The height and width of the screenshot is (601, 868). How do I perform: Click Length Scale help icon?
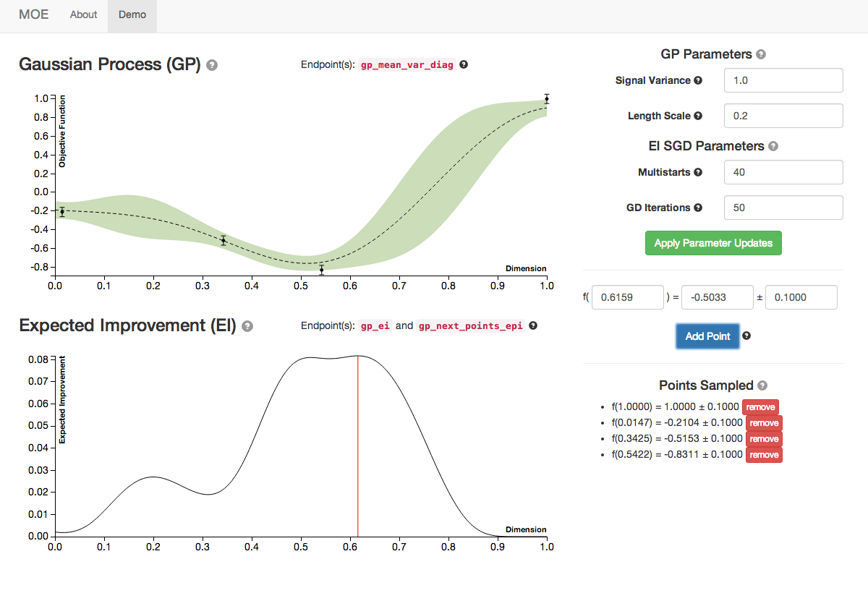click(x=698, y=116)
